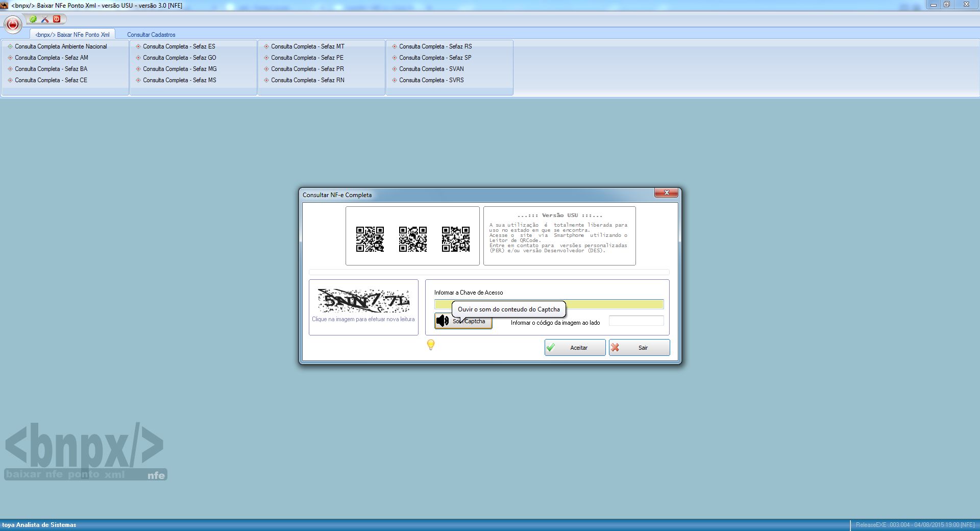Image resolution: width=980 pixels, height=531 pixels.
Task: Minimize the main application window
Action: click(x=934, y=5)
